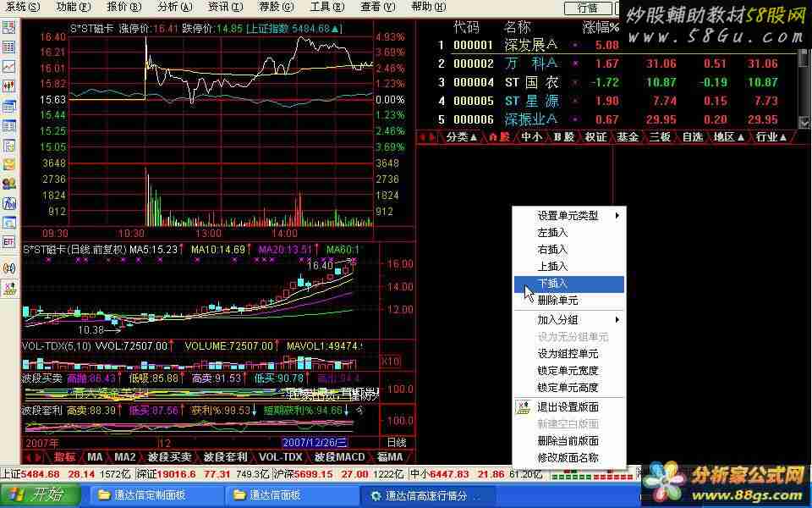Click the stacked windows icon in the left toolbar
This screenshot has height=508, width=812.
tap(8, 107)
